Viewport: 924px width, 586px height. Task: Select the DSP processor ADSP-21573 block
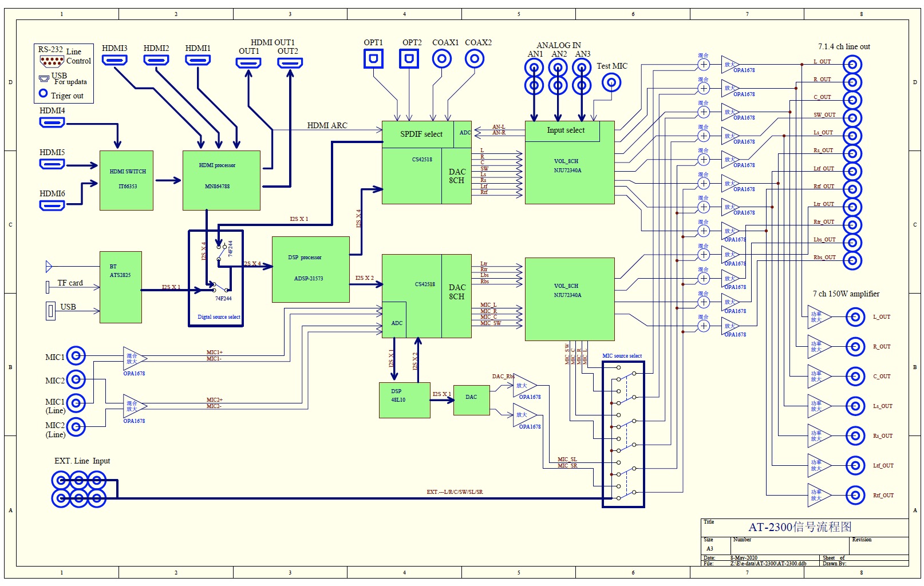310,269
